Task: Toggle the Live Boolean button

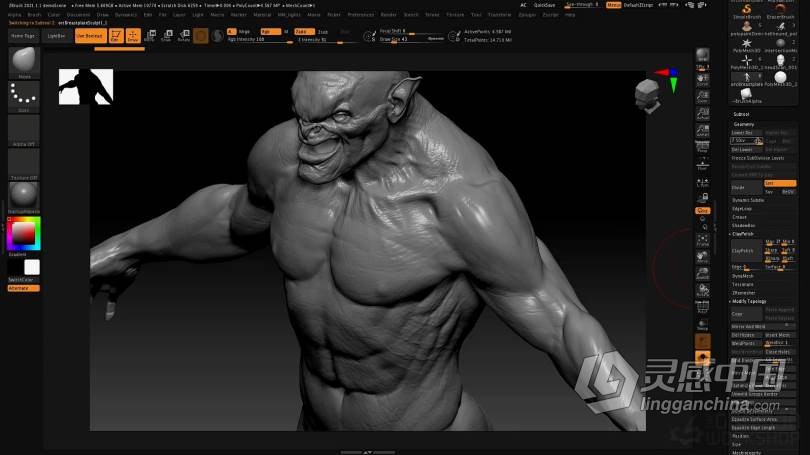Action: point(90,36)
